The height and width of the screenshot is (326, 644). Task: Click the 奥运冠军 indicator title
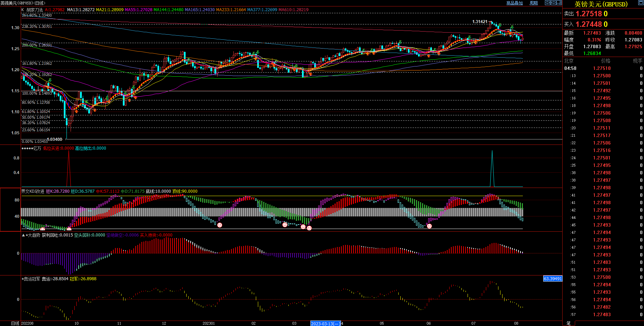pos(32,279)
